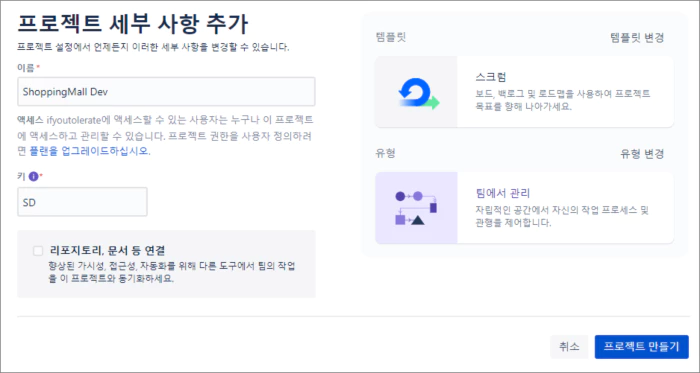The height and width of the screenshot is (373, 700).
Task: Click the 이름 field label
Action: click(26, 67)
